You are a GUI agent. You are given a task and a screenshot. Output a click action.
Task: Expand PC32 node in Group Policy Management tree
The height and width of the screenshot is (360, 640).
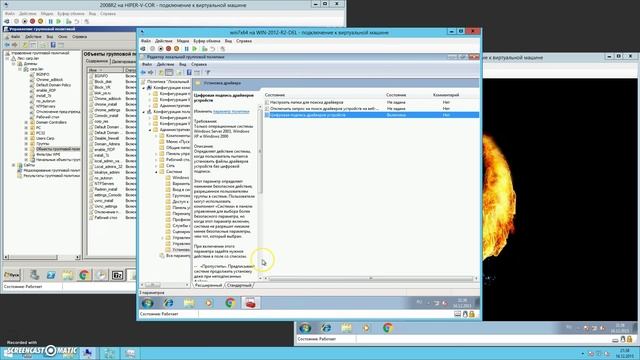26,133
